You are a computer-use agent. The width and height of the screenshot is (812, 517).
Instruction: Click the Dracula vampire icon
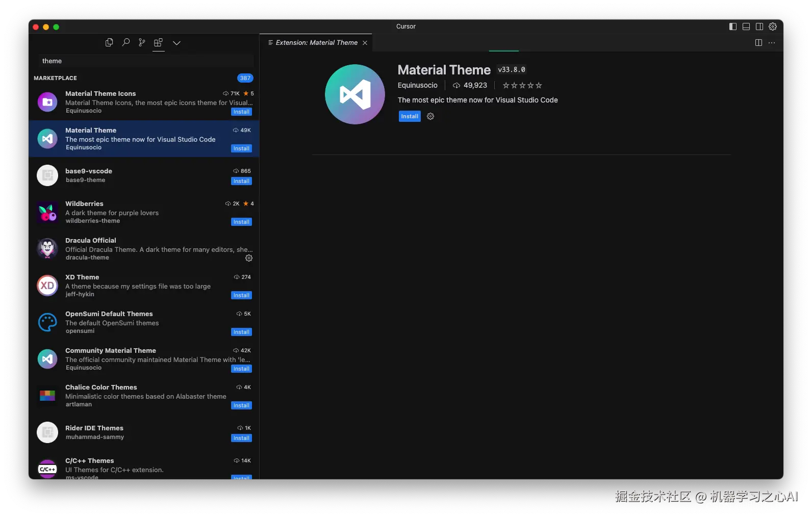tap(47, 249)
